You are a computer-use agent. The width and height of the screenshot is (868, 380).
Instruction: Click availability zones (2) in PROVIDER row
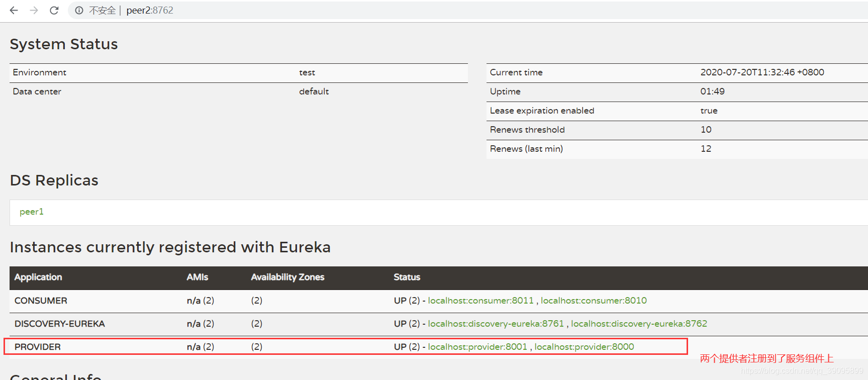point(257,347)
